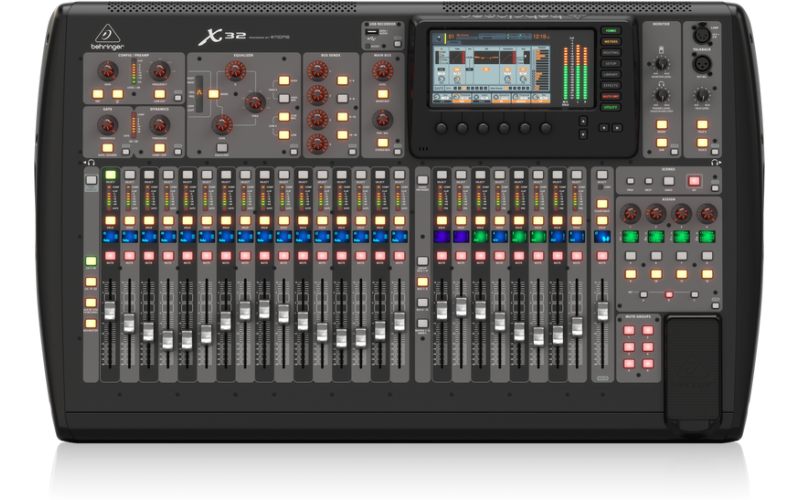This screenshot has width=800, height=500.
Task: Show the LIBRARY screen page
Action: (x=610, y=74)
